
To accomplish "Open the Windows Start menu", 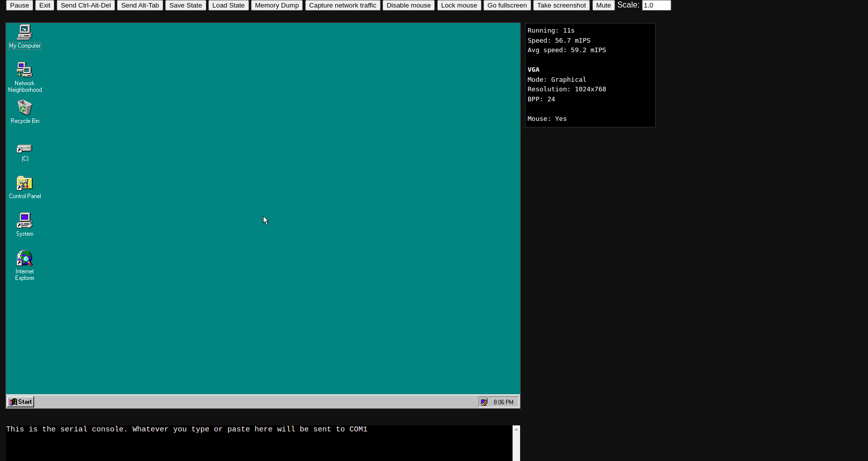I will (21, 402).
